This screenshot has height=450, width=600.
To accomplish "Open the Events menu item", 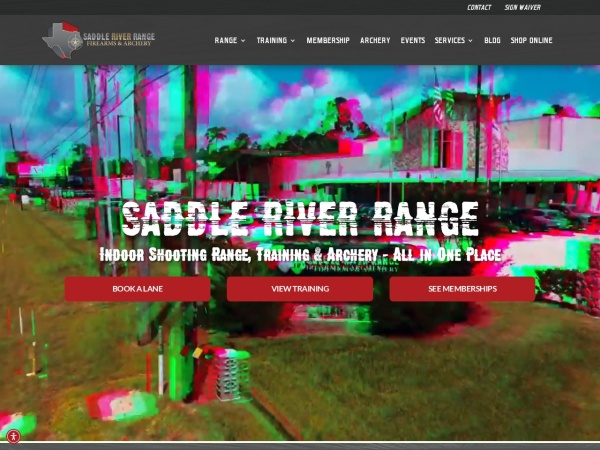I will click(x=412, y=40).
